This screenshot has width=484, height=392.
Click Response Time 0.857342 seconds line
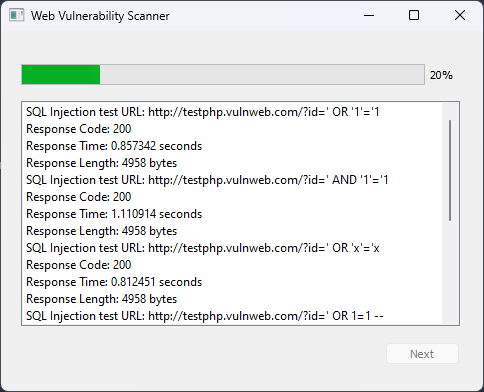[x=114, y=146]
